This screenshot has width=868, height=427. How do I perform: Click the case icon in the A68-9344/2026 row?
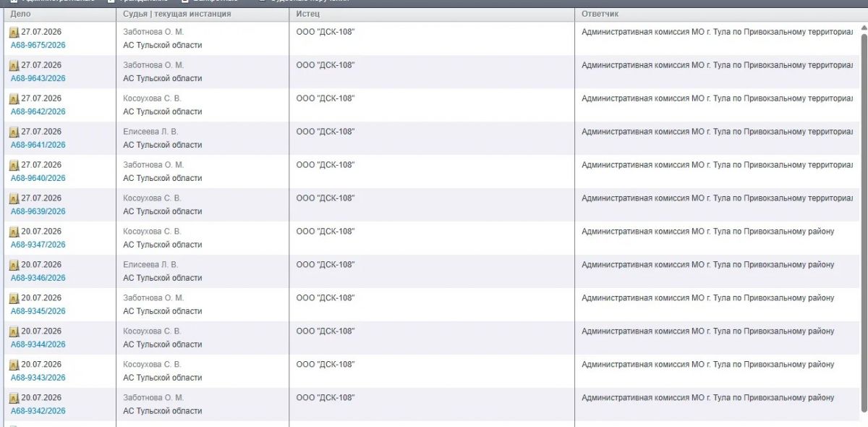tap(14, 332)
